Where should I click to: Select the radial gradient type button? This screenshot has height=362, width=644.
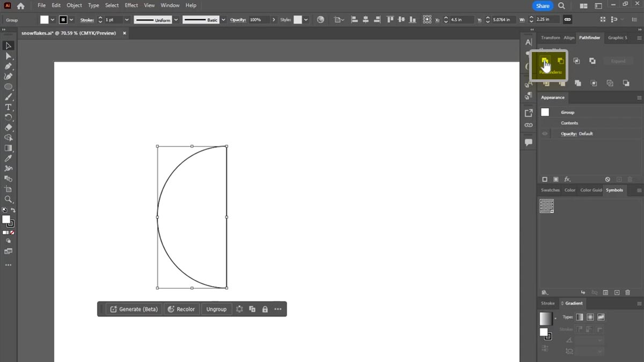point(590,317)
